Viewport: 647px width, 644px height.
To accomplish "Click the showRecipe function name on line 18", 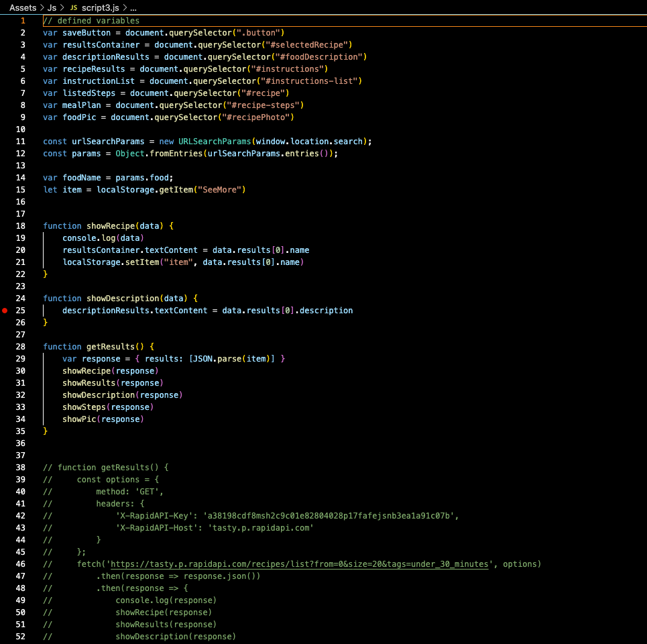I will click(x=111, y=225).
